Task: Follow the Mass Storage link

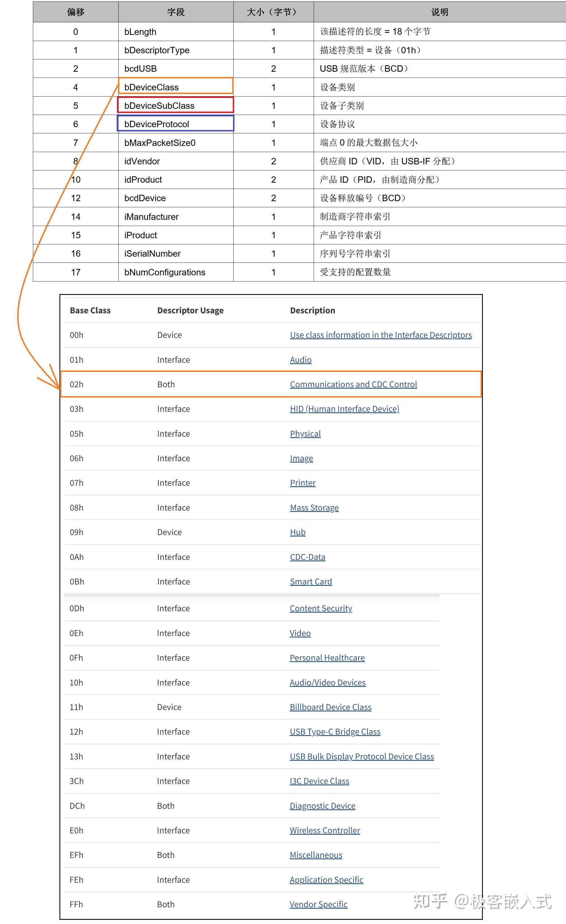Action: pos(314,507)
